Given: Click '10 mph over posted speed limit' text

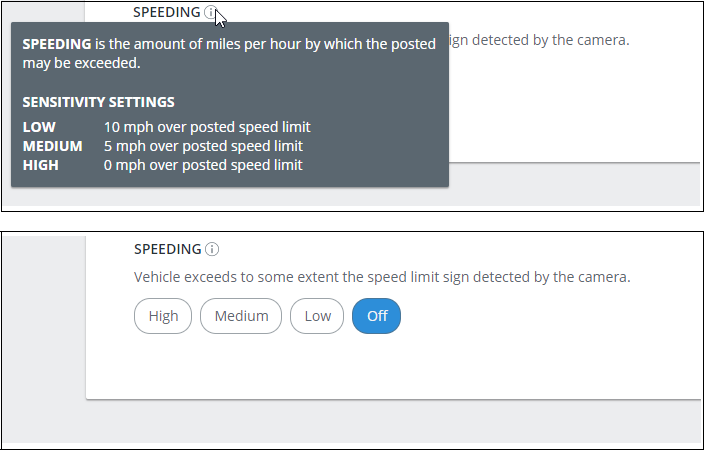Looking at the screenshot, I should (207, 127).
